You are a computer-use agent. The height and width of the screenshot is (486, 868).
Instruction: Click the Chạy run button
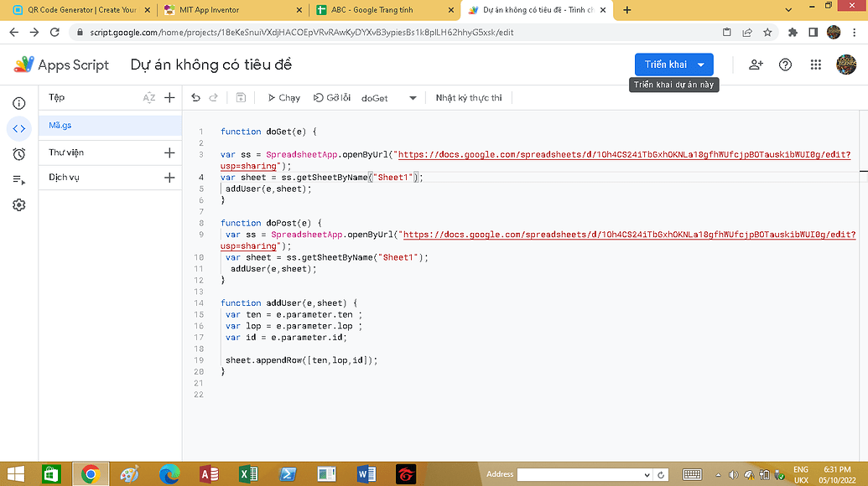pos(284,98)
